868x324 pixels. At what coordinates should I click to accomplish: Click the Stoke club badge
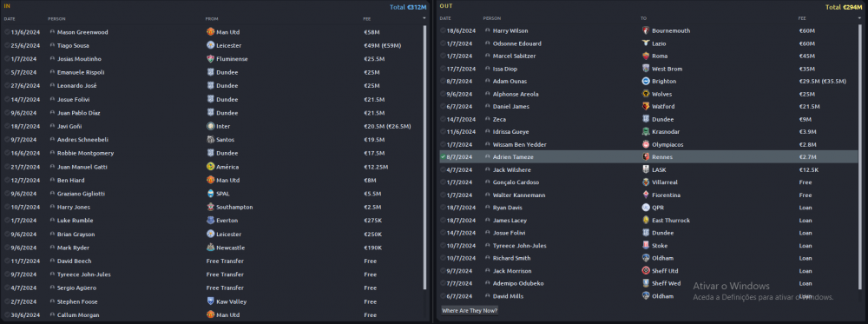646,245
